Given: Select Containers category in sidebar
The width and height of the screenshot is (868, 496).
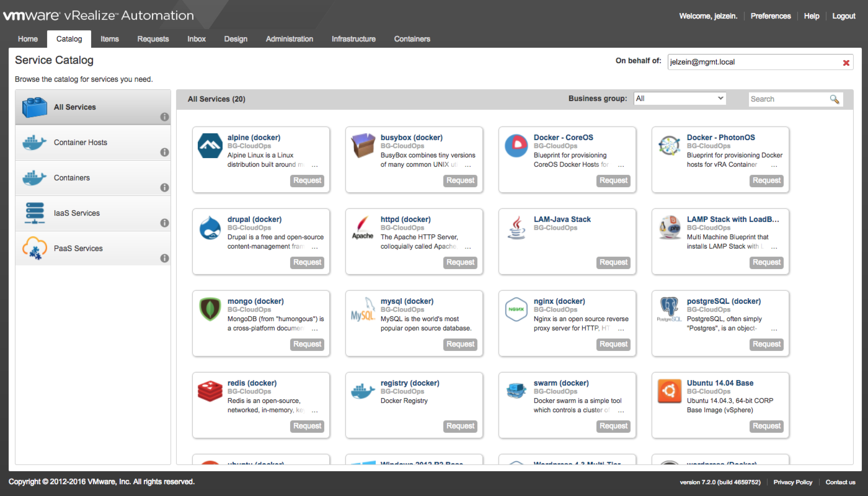Looking at the screenshot, I should point(93,178).
